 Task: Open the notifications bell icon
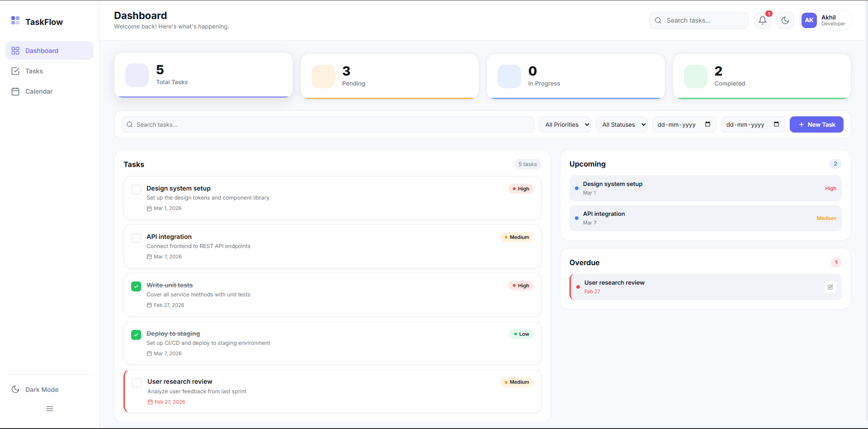tap(762, 20)
